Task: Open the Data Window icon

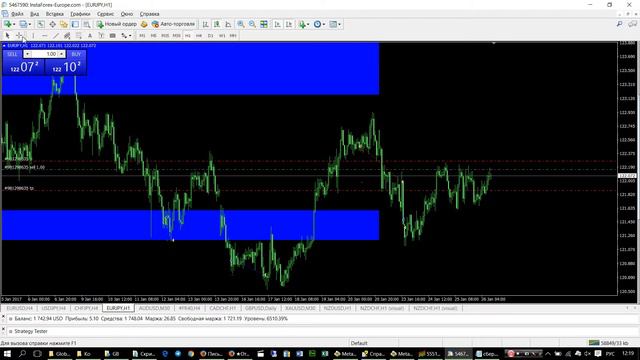Action: click(52, 24)
